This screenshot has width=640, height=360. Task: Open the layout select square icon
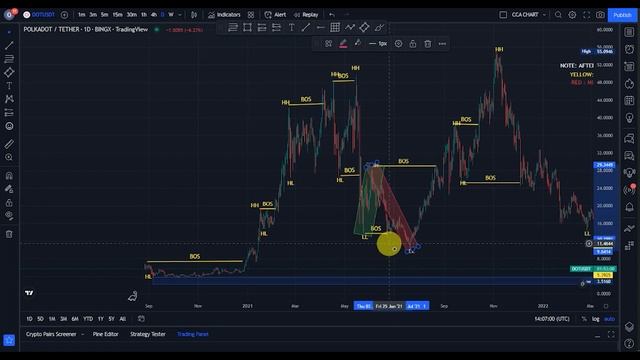[x=503, y=15]
